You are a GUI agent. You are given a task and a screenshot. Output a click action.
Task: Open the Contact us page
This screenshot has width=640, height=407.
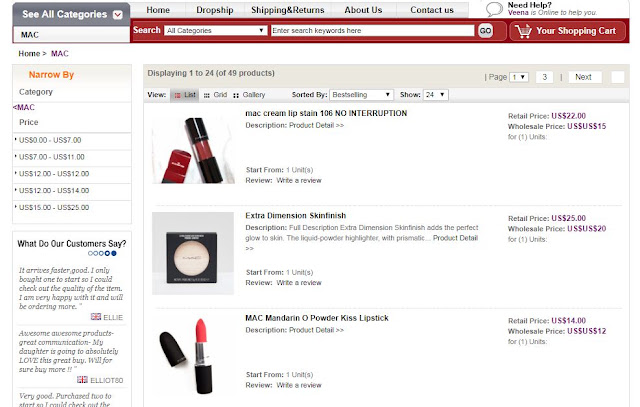[x=432, y=10]
